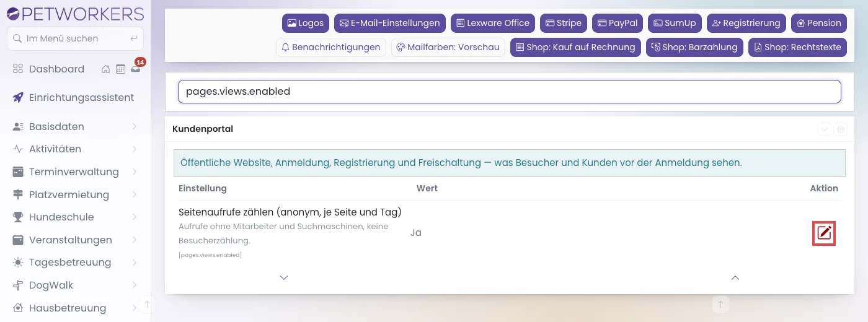The width and height of the screenshot is (868, 322).
Task: Expand Veranstaltungen via its chevron
Action: pos(135,240)
